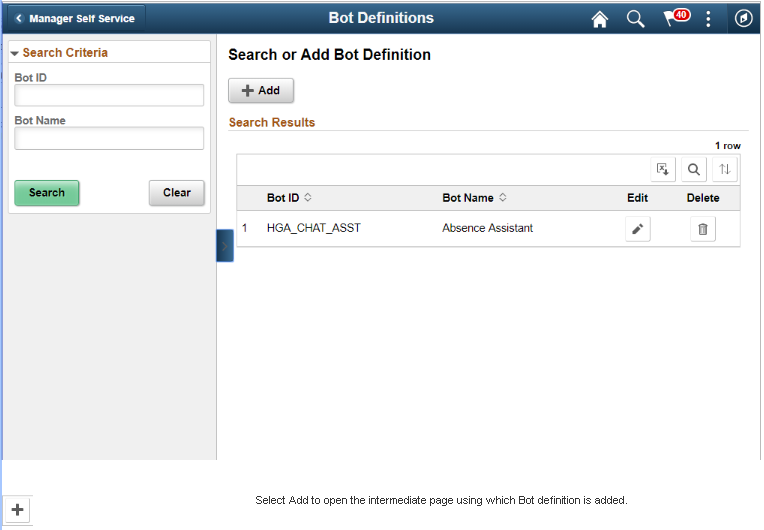Download search results grid to spreadsheet
The width and height of the screenshot is (764, 530).
[663, 169]
